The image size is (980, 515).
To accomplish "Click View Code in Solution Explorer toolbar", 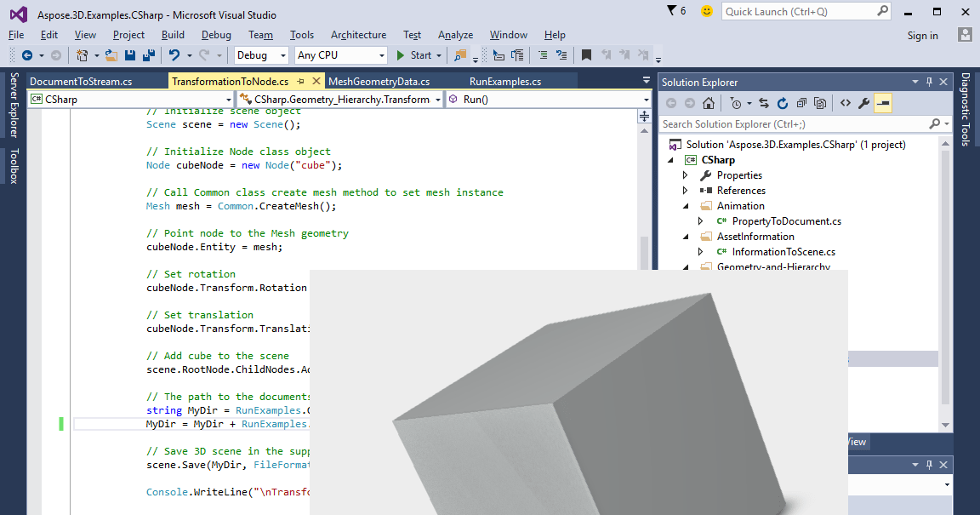I will 845,102.
